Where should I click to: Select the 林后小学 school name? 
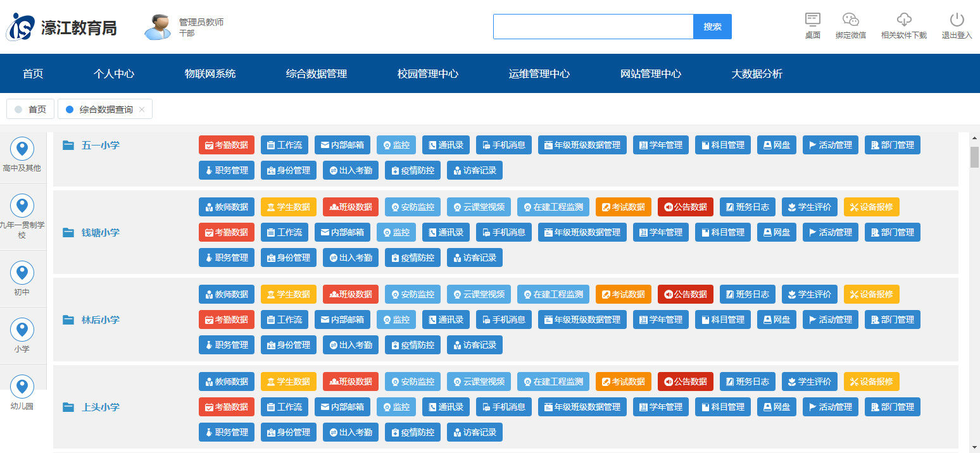[101, 320]
